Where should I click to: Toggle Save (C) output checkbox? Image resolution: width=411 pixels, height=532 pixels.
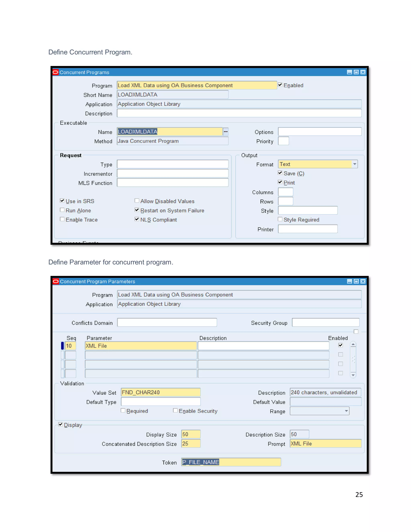pos(280,173)
